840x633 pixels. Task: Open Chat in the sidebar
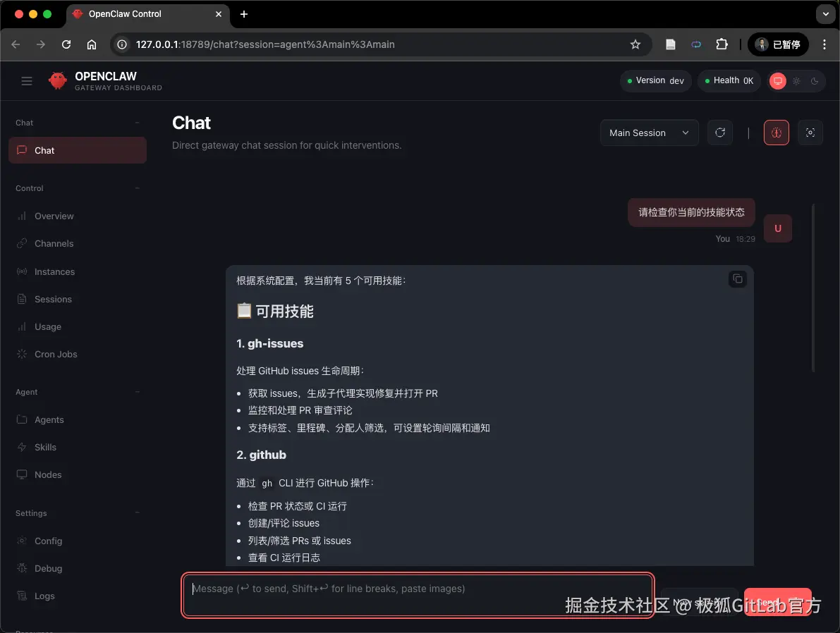pyautogui.click(x=78, y=150)
